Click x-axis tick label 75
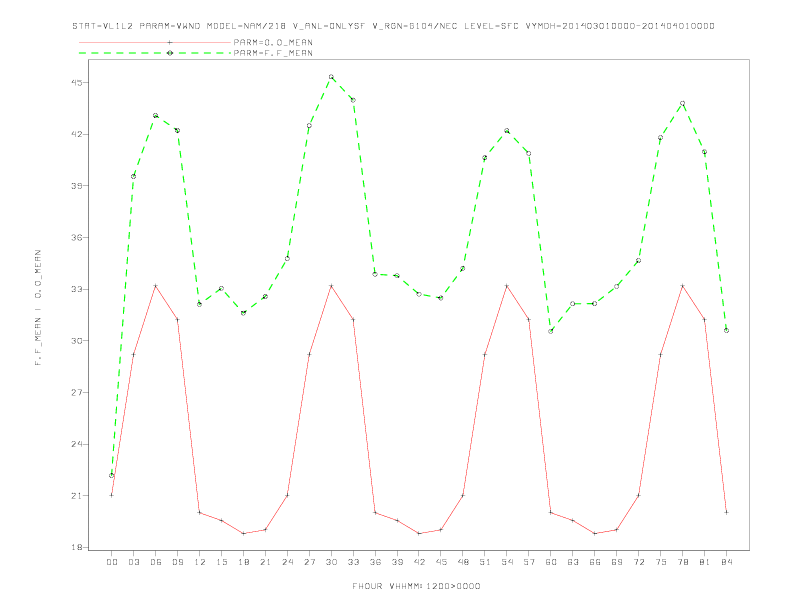This screenshot has height=612, width=792. tap(661, 562)
